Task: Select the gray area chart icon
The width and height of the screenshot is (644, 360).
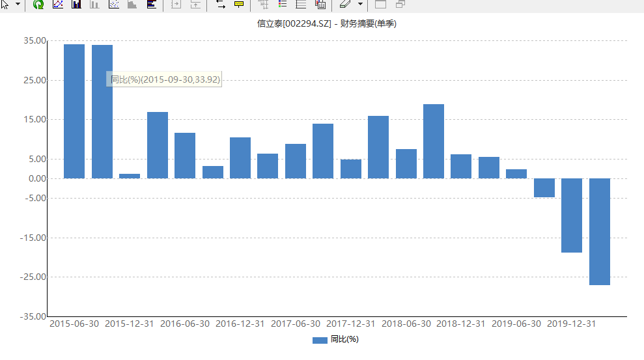Action: tap(132, 4)
